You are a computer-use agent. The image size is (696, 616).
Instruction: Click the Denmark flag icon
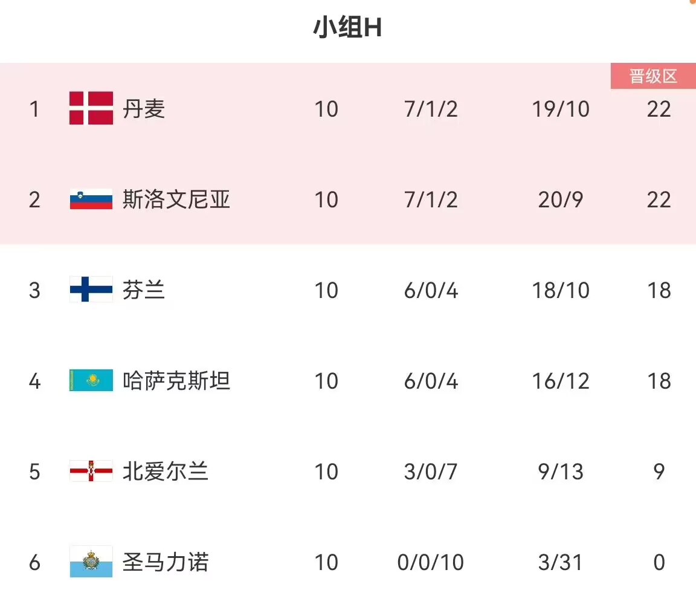91,109
